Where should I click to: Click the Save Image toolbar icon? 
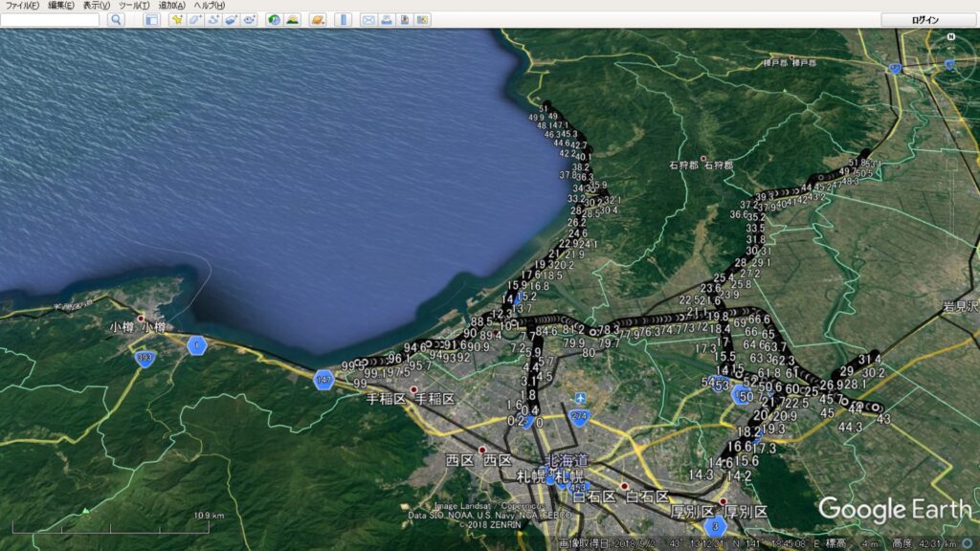[404, 20]
